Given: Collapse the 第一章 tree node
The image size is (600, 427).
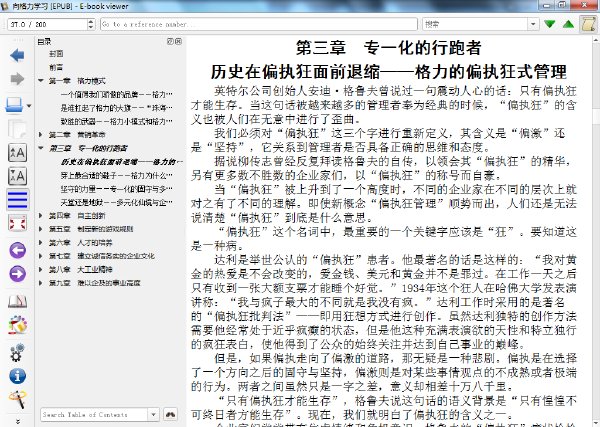Looking at the screenshot, I should click(x=41, y=81).
